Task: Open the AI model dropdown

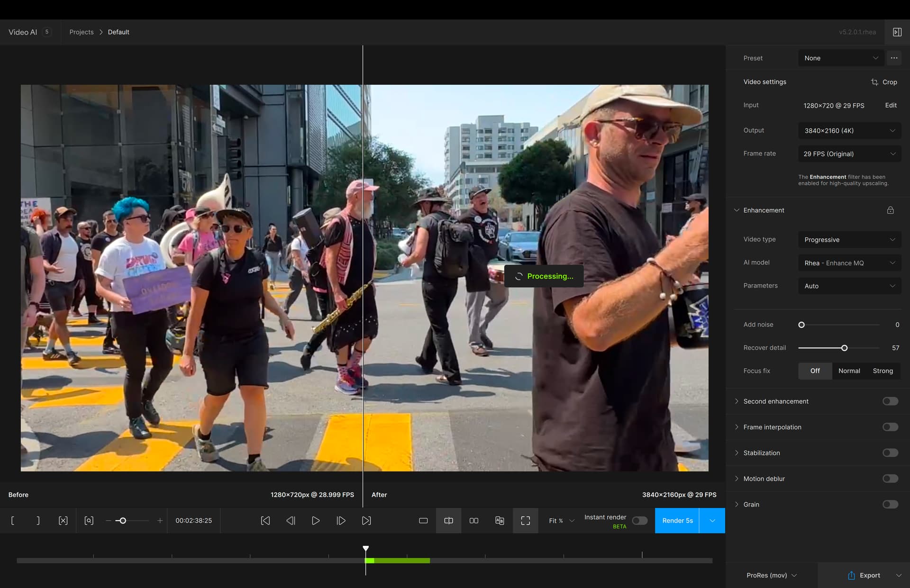Action: (x=849, y=263)
